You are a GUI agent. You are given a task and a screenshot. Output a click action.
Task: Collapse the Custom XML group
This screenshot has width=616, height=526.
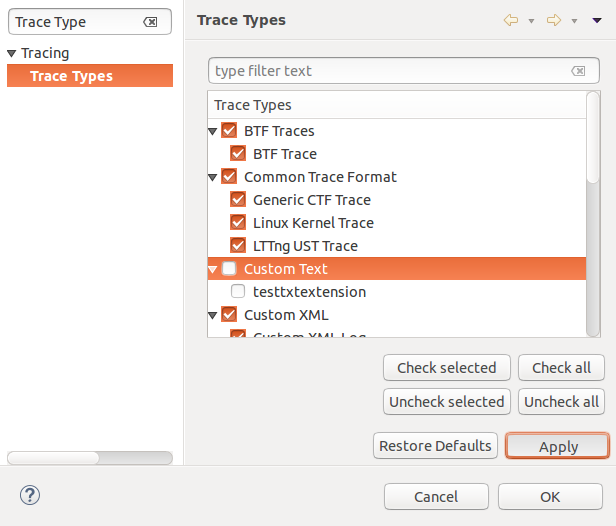coord(213,316)
